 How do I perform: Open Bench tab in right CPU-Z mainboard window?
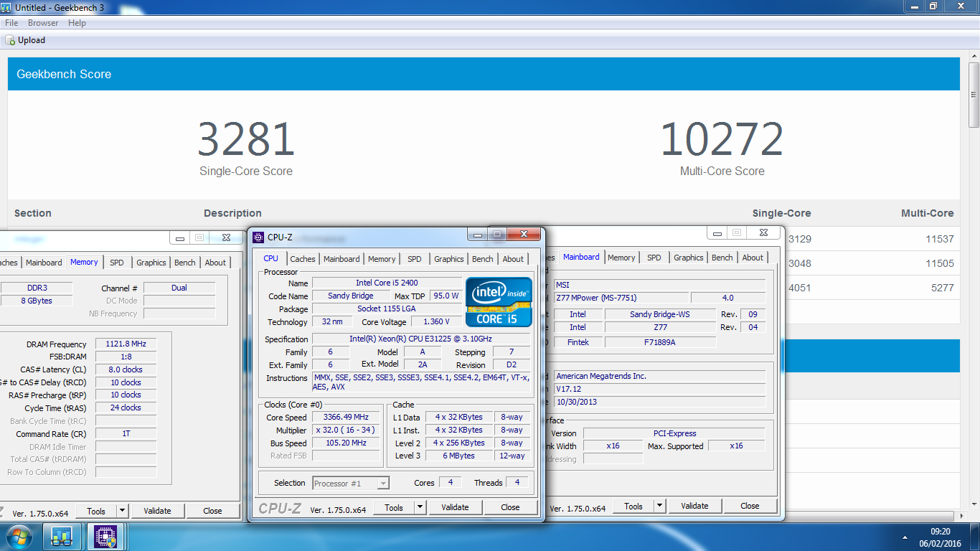(x=722, y=258)
